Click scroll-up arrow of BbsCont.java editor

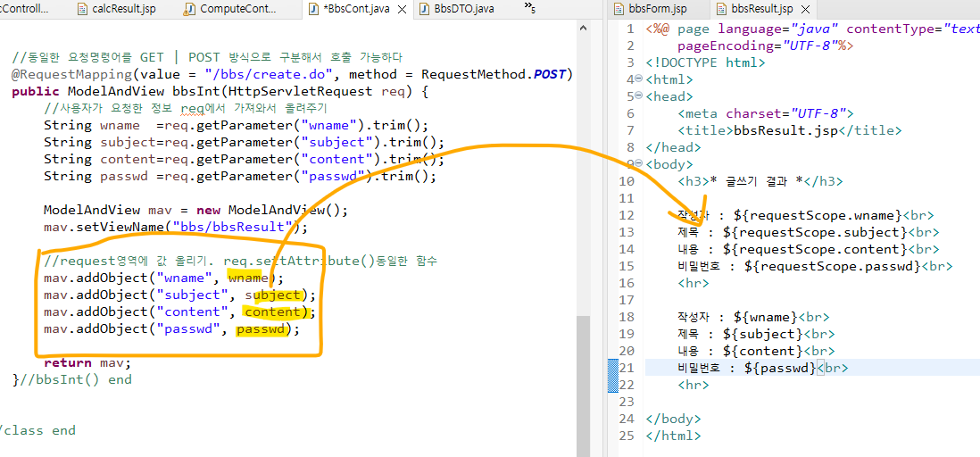(582, 28)
